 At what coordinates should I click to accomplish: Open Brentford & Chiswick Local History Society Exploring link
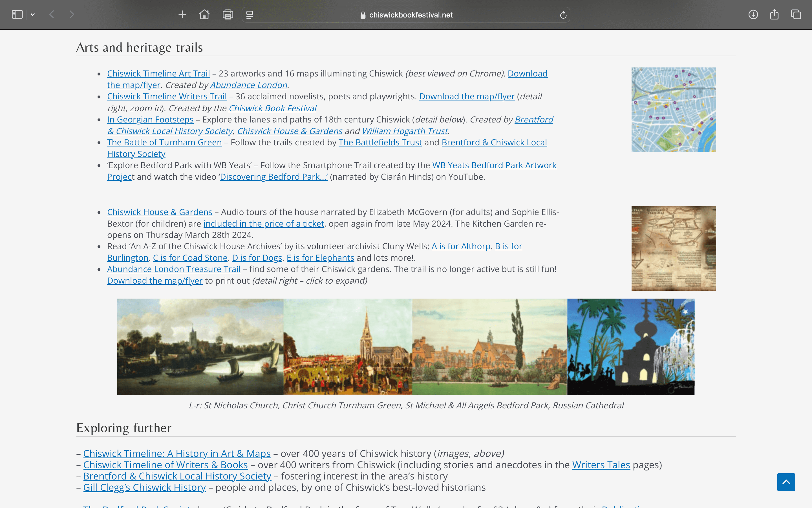[177, 476]
